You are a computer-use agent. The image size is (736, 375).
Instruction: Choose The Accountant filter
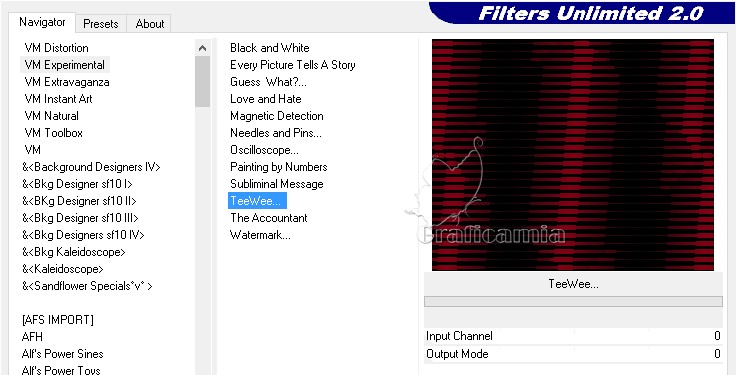click(268, 218)
